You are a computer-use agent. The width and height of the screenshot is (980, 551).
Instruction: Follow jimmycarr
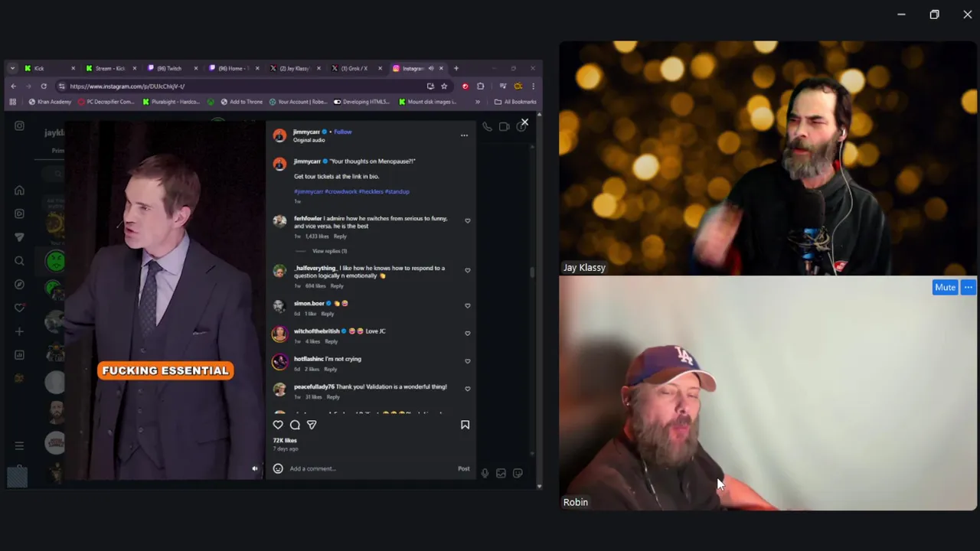342,132
